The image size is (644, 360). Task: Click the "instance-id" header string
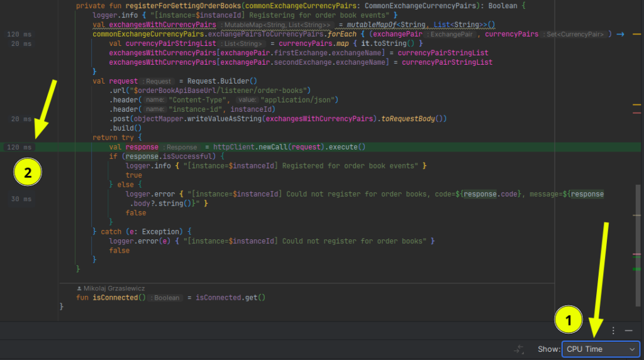pyautogui.click(x=197, y=109)
